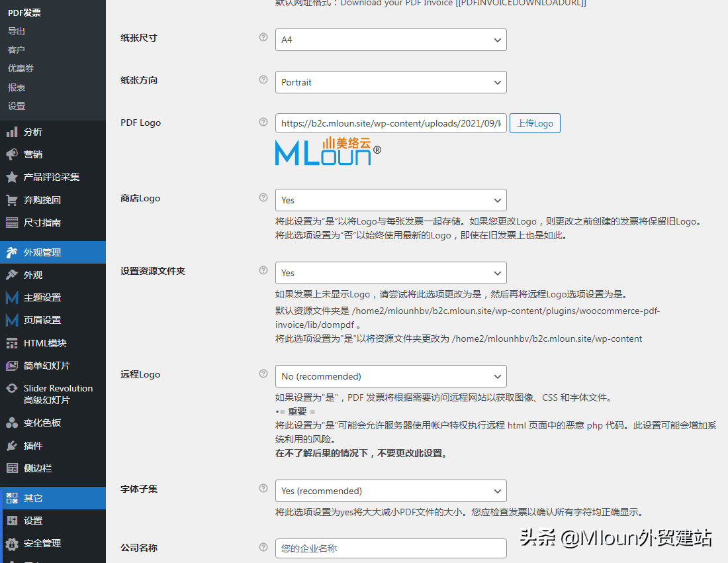Switch to the 导出 menu item
Screen dimensions: 728x563
click(17, 30)
